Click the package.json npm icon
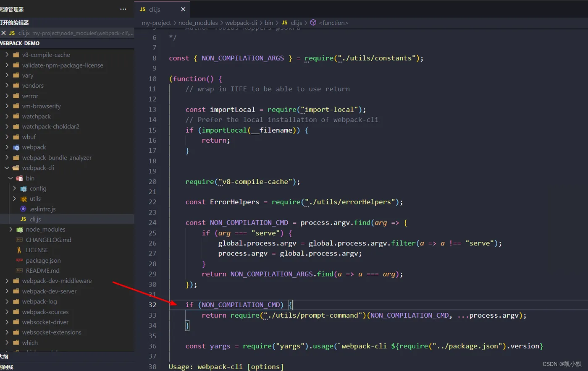Viewport: 588px width, 371px height. tap(19, 260)
